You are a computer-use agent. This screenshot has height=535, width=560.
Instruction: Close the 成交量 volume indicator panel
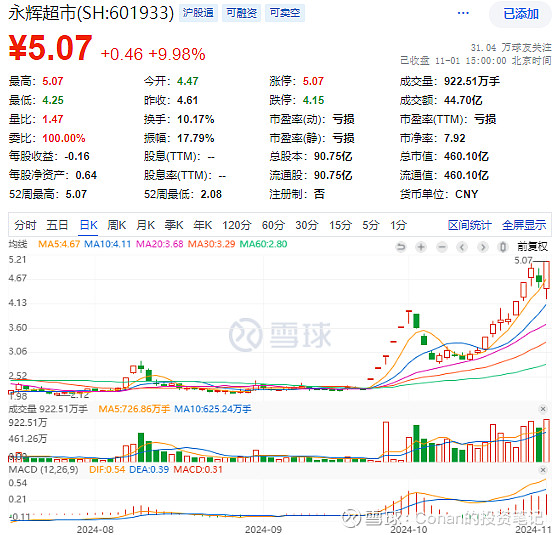point(543,409)
